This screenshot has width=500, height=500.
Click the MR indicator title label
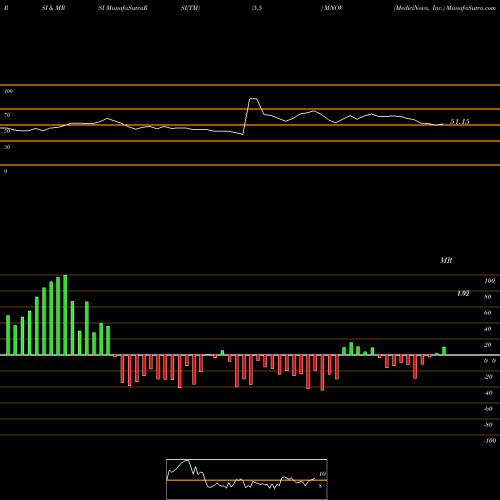(x=446, y=260)
